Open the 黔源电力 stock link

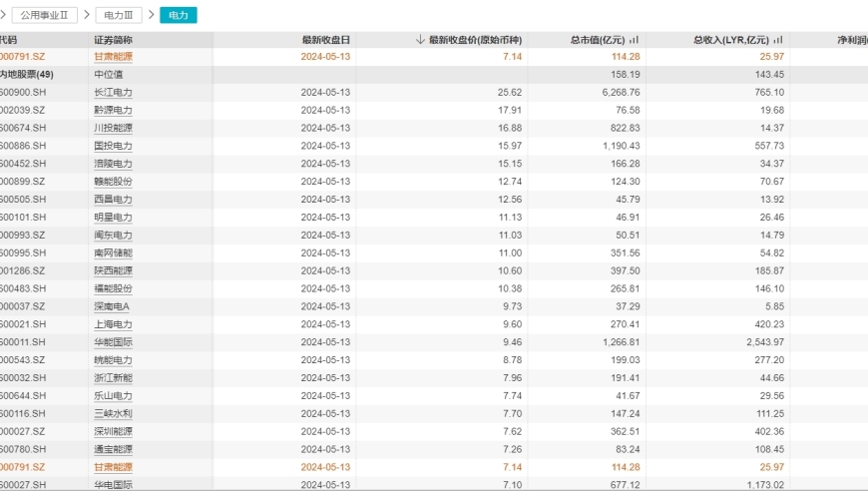point(113,110)
